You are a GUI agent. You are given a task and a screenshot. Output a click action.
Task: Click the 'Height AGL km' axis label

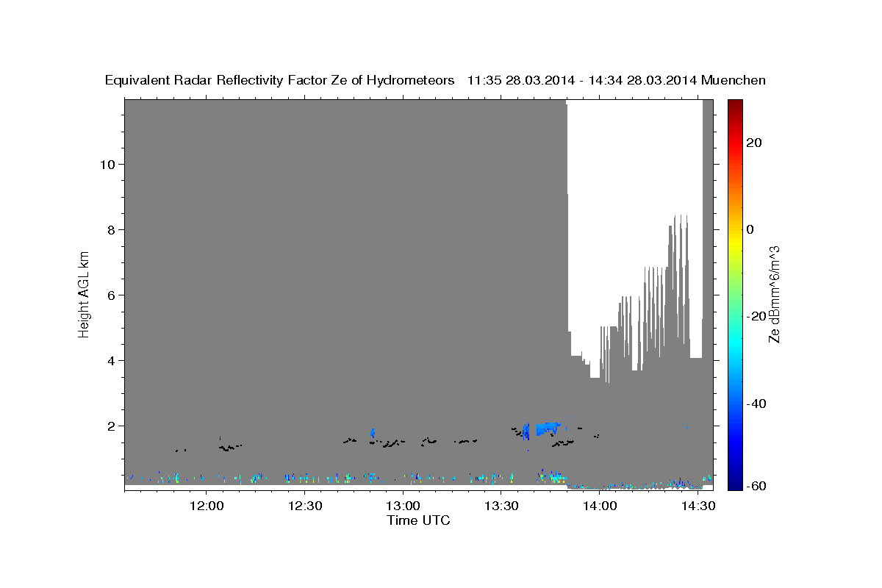84,293
